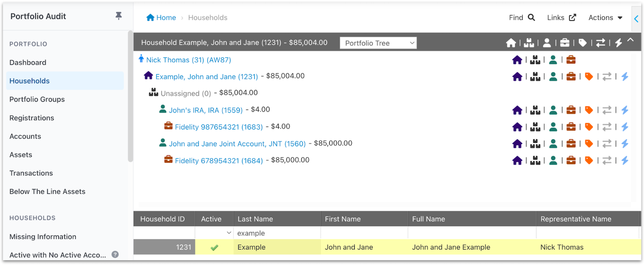
Task: Click portfolio group icon in Fidelity 678954321 row
Action: [535, 160]
